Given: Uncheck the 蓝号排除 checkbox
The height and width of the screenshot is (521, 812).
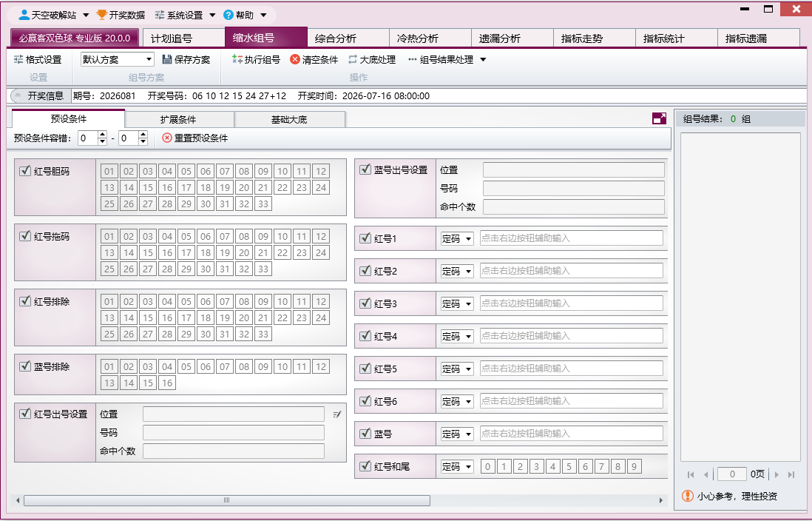Looking at the screenshot, I should [x=24, y=366].
